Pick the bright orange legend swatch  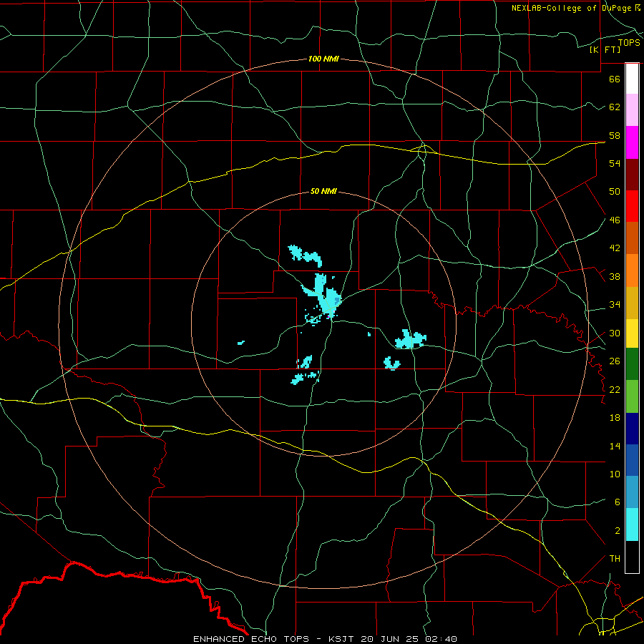(632, 270)
